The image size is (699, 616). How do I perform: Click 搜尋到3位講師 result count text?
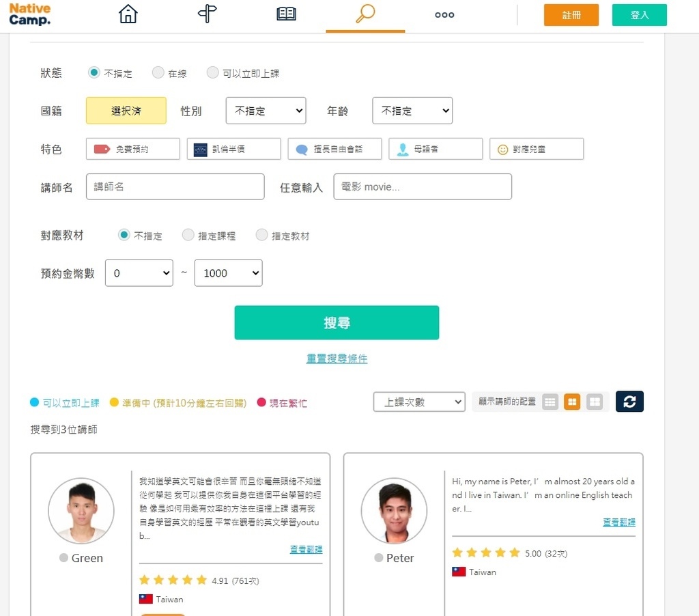(x=63, y=429)
